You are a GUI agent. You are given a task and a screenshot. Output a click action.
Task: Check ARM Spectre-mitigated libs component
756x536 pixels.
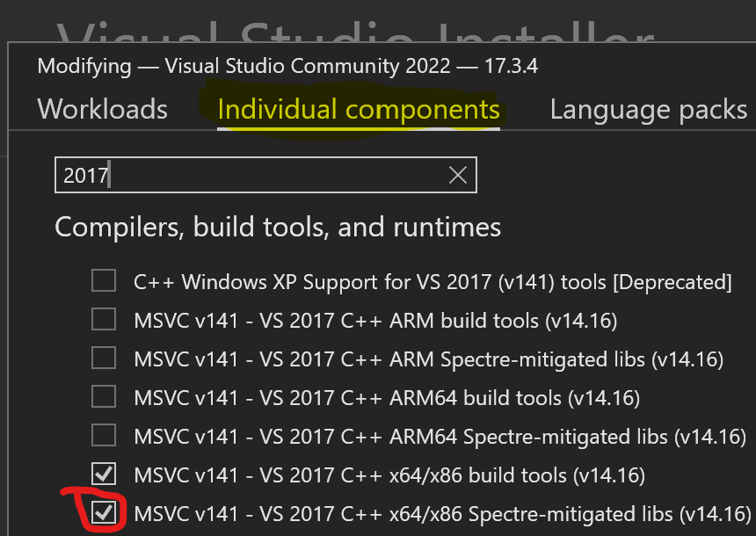coord(103,358)
